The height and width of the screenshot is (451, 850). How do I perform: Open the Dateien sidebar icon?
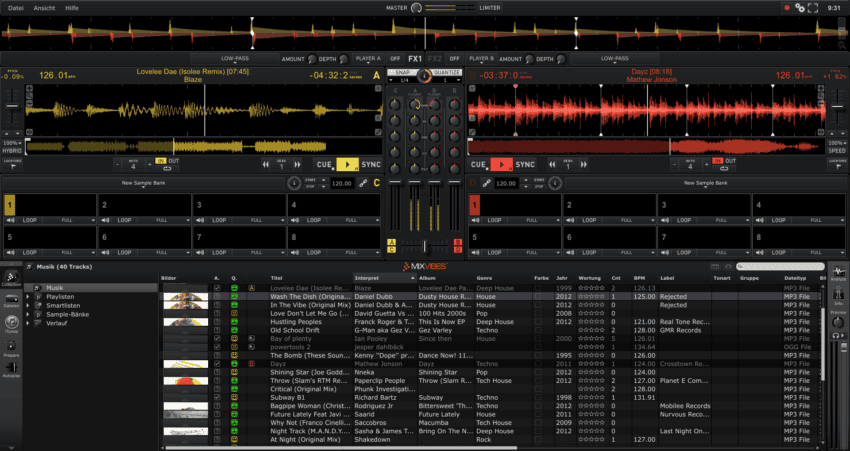click(x=11, y=301)
